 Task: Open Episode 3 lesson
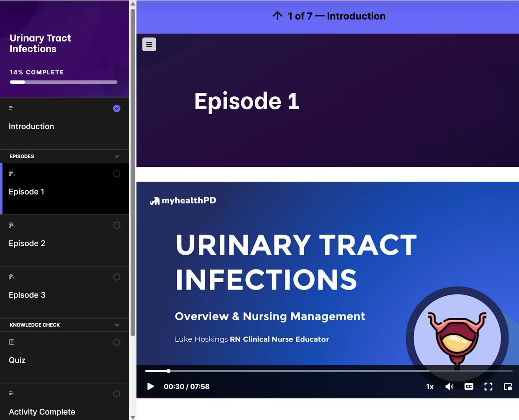pyautogui.click(x=65, y=292)
